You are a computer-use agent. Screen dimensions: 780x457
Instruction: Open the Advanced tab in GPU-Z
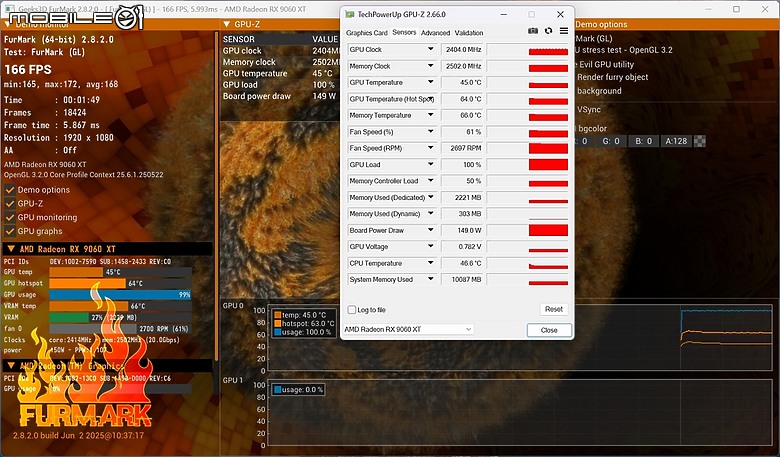click(435, 33)
